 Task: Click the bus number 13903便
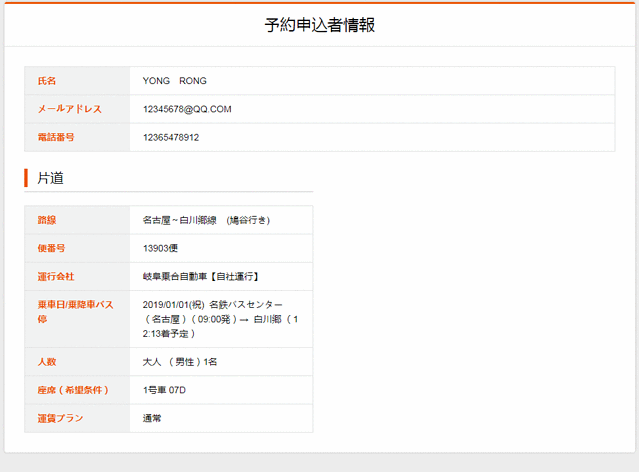click(x=160, y=248)
